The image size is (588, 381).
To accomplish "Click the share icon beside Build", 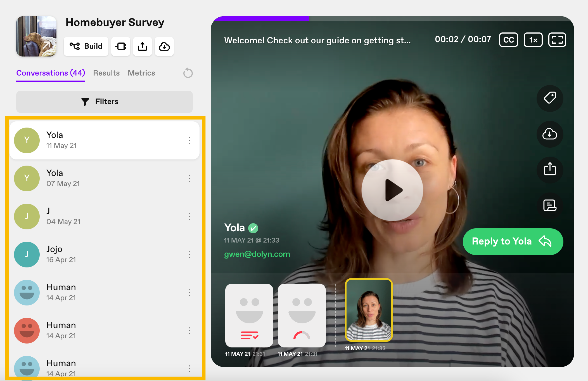I will pyautogui.click(x=143, y=46).
